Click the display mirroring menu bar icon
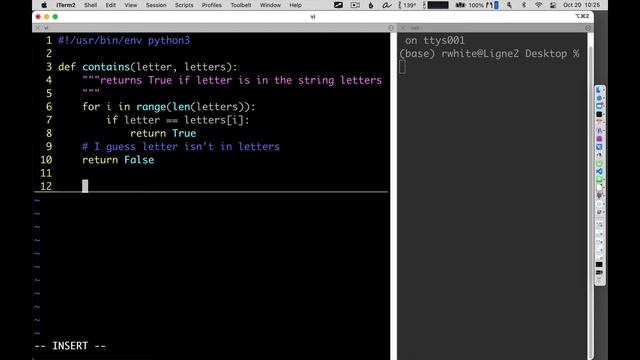 pos(553,5)
